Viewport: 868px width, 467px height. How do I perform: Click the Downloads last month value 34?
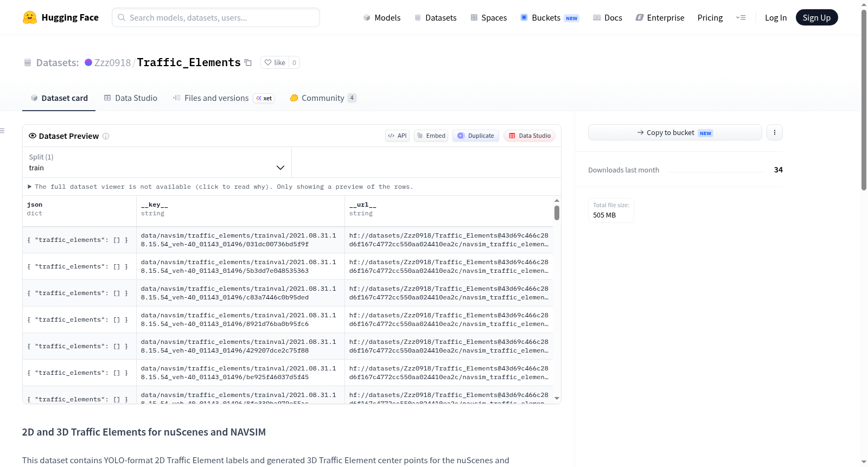pyautogui.click(x=778, y=170)
